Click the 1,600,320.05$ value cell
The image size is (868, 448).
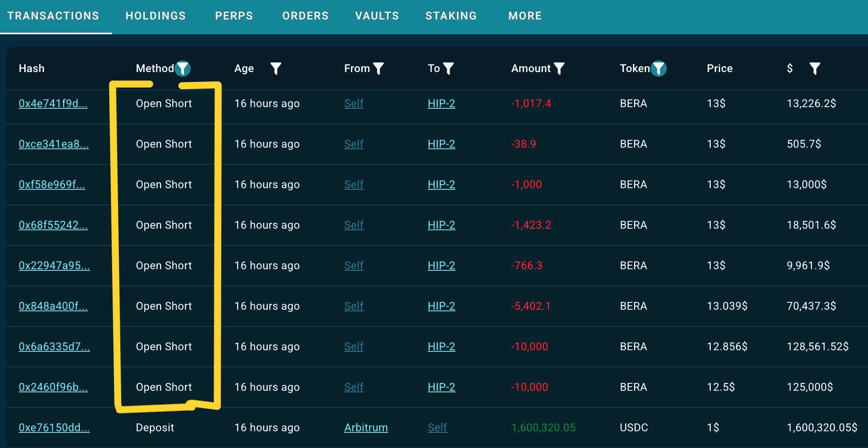pos(822,428)
